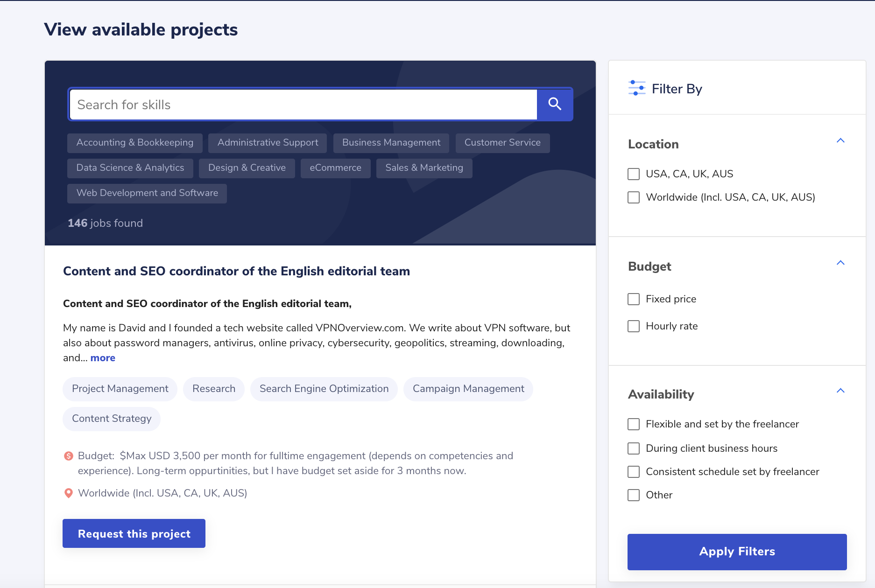Tick the During client business hours checkbox
Image resolution: width=875 pixels, height=588 pixels.
[634, 448]
